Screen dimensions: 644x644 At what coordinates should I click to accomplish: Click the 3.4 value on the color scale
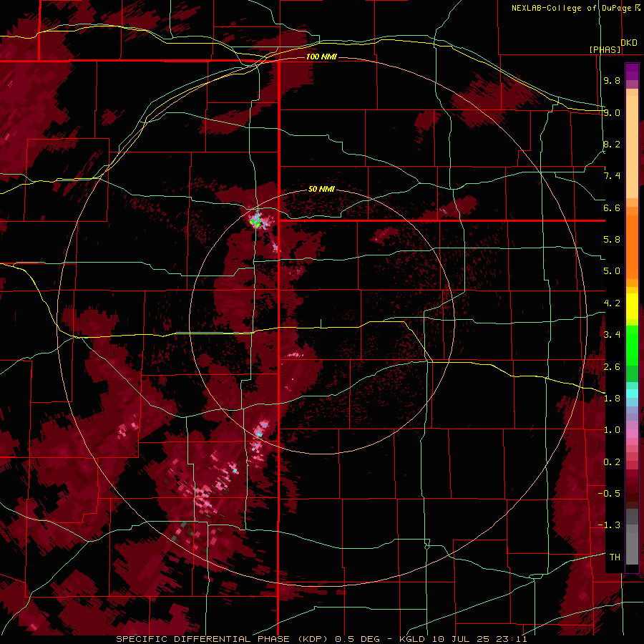612,335
